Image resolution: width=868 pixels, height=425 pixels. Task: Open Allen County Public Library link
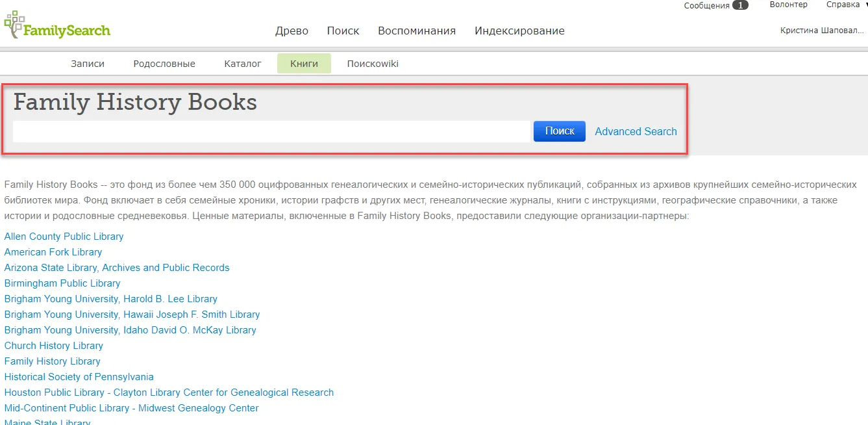pyautogui.click(x=64, y=237)
